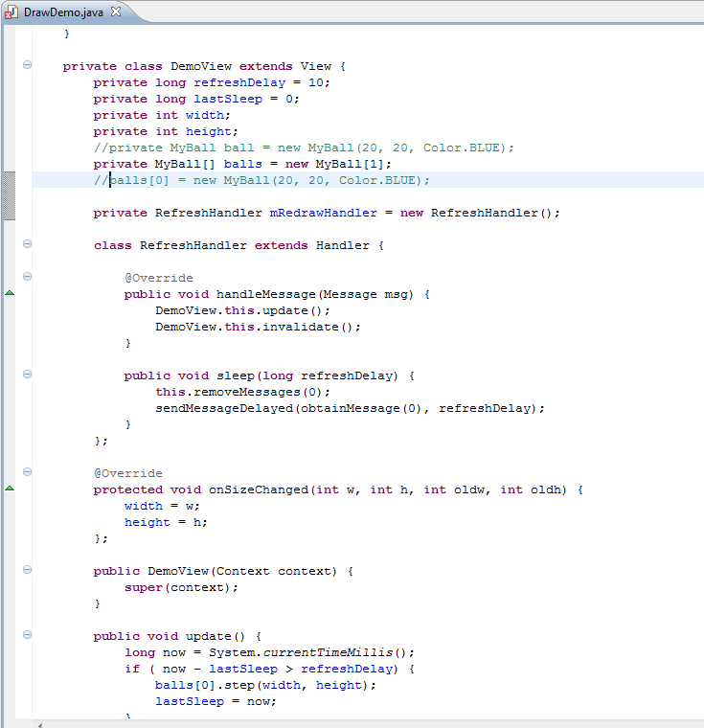Click the override marker beside handleMessage
The image size is (704, 728).
(10, 293)
